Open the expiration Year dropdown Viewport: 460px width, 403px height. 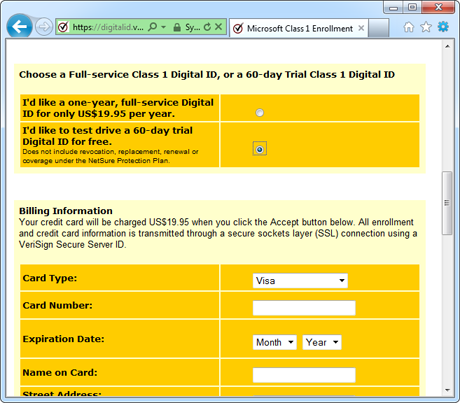(x=322, y=342)
